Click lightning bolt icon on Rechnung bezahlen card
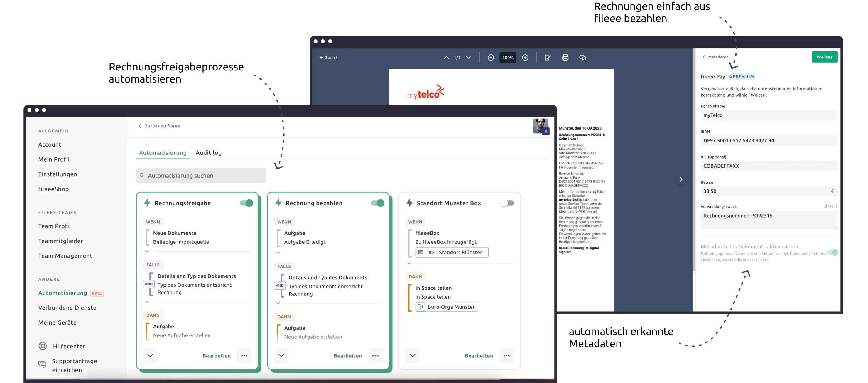This screenshot has width=868, height=383. tap(278, 203)
